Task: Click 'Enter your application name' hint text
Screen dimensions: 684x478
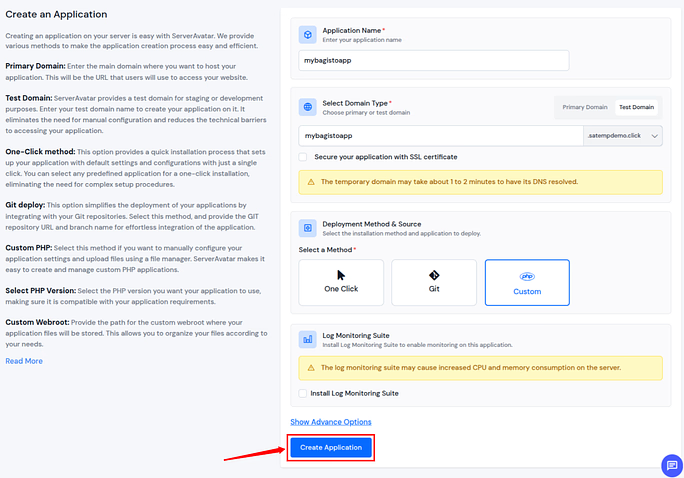Action: click(362, 40)
